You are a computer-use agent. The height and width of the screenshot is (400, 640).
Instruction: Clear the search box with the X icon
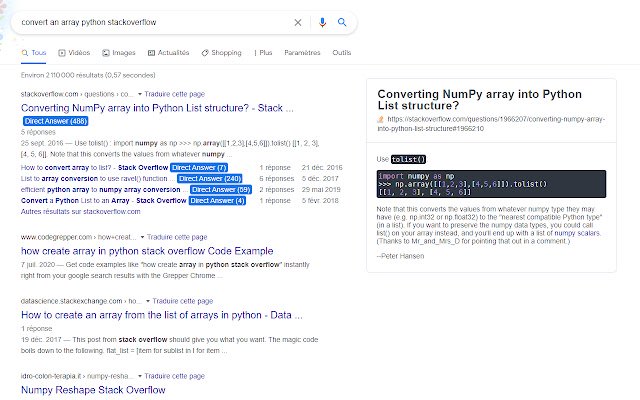298,22
